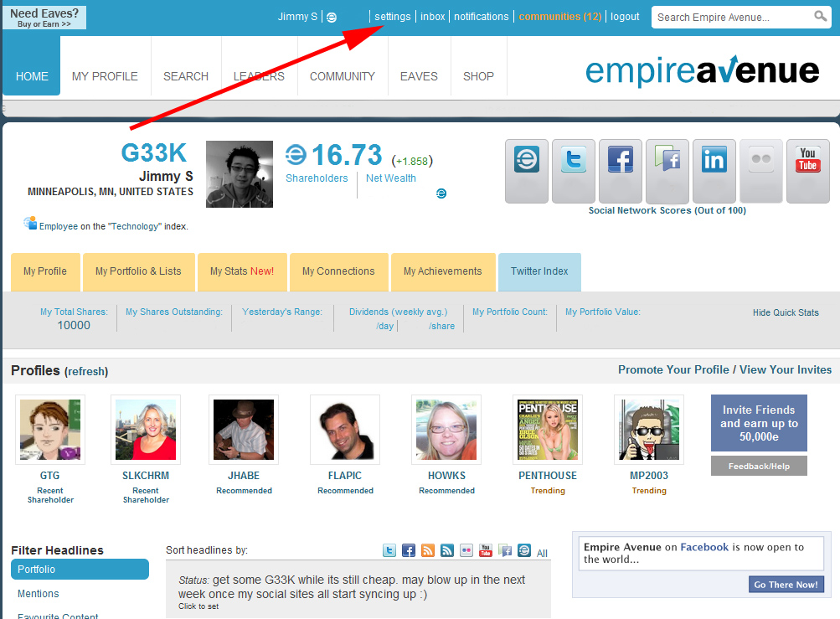Click Jimmy S profile photo
This screenshot has width=840, height=619.
click(x=240, y=174)
